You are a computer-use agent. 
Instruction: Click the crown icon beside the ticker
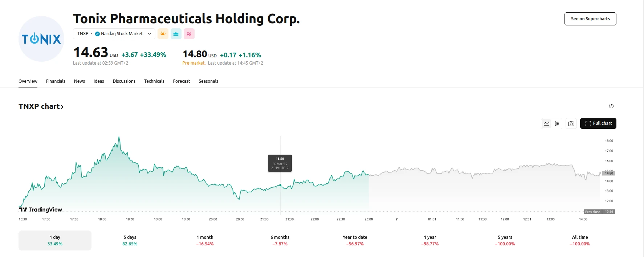[176, 33]
